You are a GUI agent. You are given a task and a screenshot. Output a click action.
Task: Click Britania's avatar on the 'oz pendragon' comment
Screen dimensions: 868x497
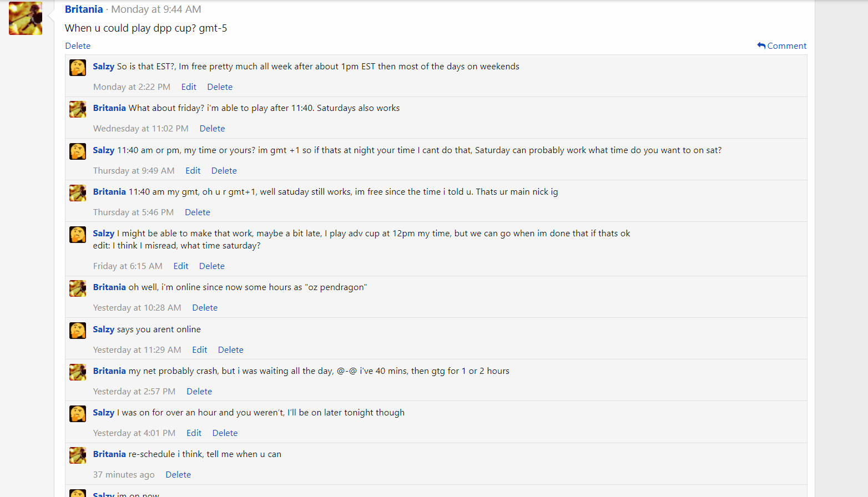click(x=78, y=288)
